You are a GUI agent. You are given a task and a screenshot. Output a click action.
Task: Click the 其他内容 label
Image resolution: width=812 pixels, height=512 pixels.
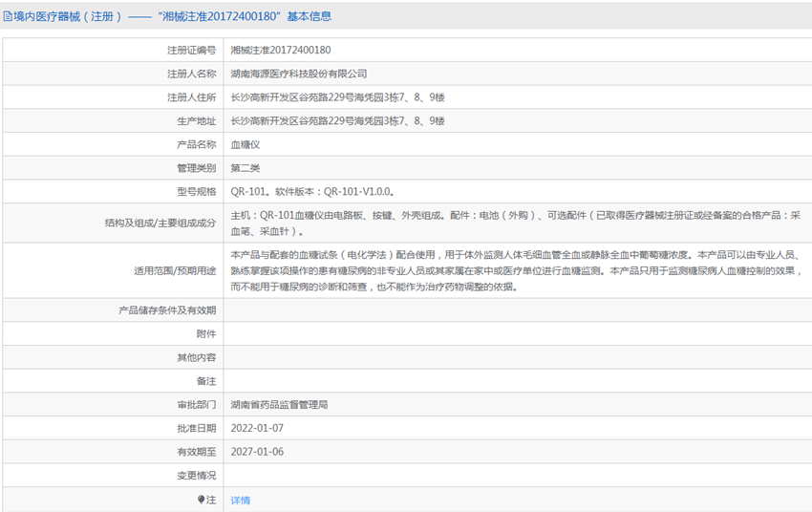click(196, 357)
